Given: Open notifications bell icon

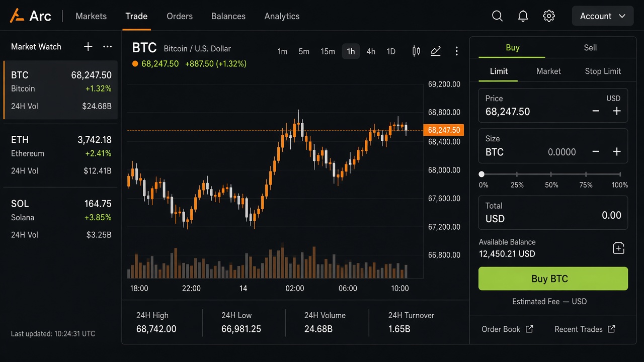Looking at the screenshot, I should [x=523, y=16].
